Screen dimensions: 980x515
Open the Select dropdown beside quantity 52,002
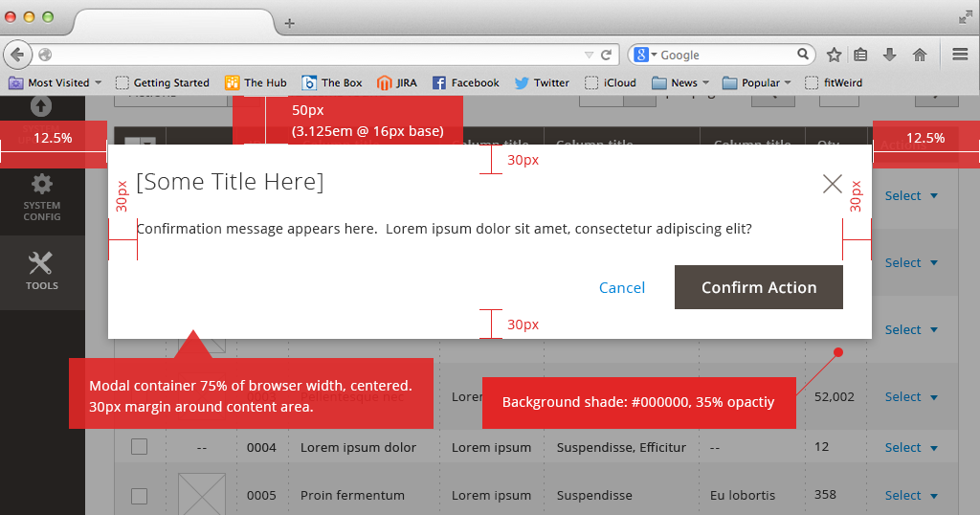(x=911, y=397)
